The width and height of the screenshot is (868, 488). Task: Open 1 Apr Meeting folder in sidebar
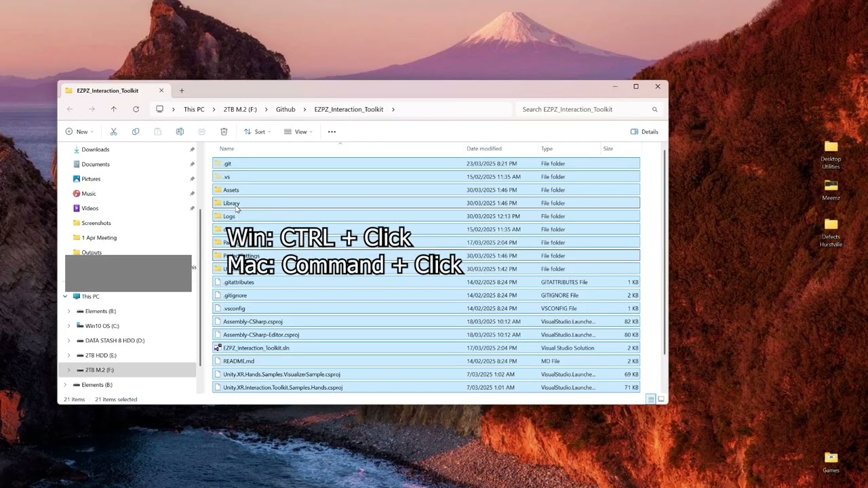click(x=99, y=238)
